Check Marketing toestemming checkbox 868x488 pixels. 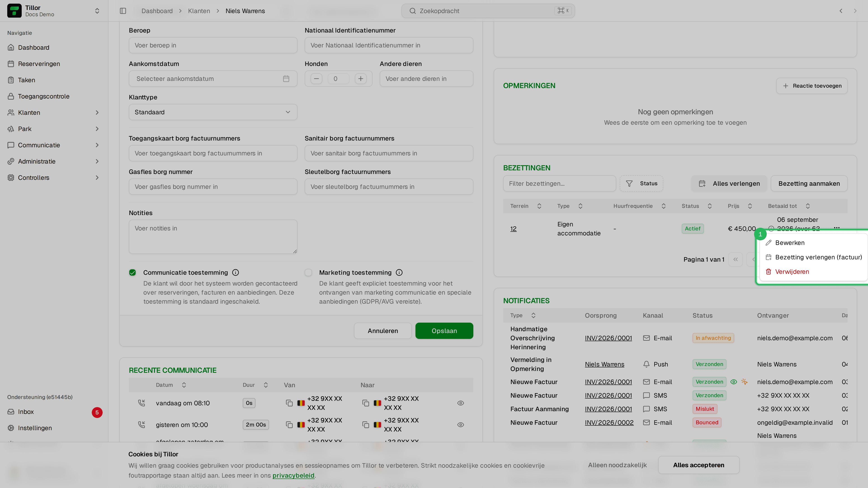(x=308, y=272)
